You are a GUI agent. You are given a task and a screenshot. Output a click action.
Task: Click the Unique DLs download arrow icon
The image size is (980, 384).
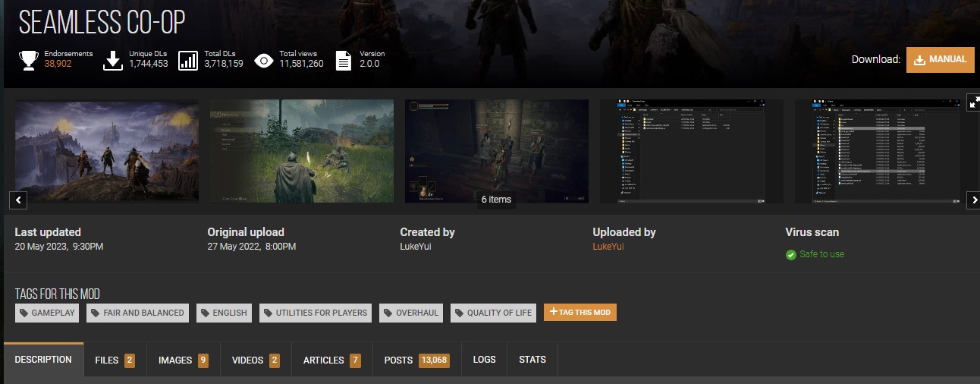(x=113, y=60)
